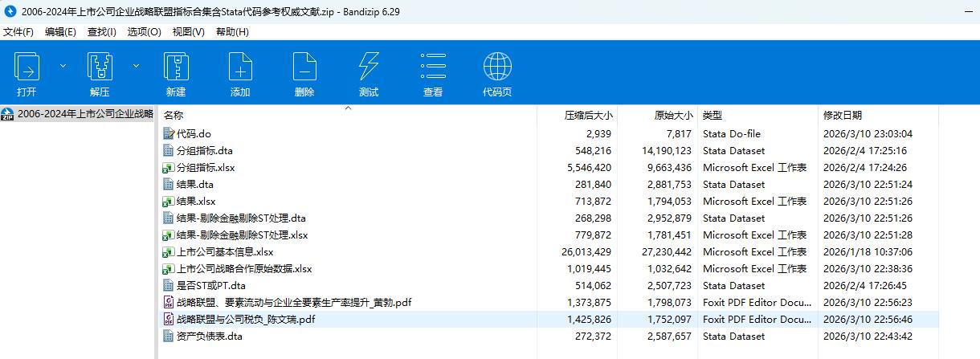Viewport: 980px width, 359px height.
Task: Select the file name 资产负债表.dta
Action: 209,337
